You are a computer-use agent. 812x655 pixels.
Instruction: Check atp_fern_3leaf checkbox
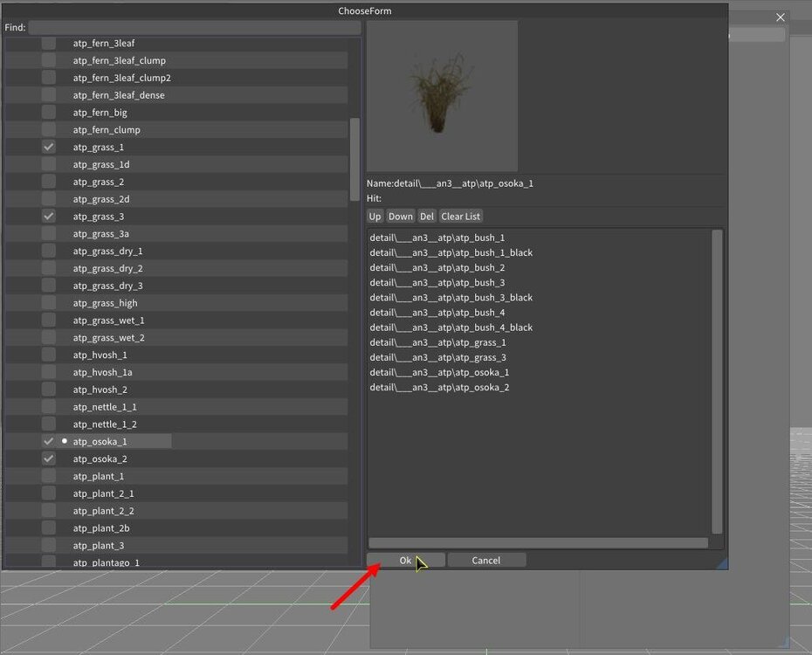[x=49, y=43]
